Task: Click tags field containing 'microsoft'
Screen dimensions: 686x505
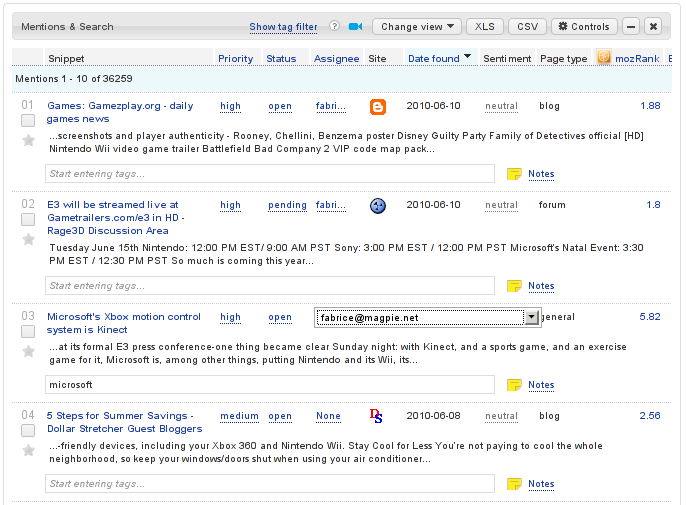Action: point(270,385)
